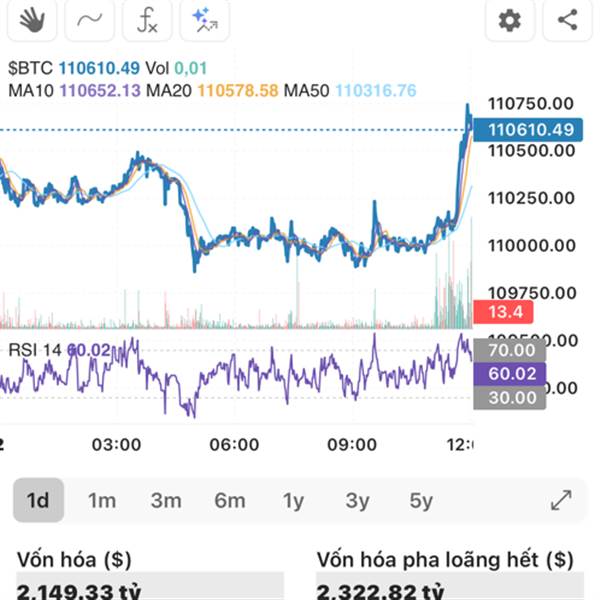
Task: Select the 1d time range
Action: click(38, 500)
